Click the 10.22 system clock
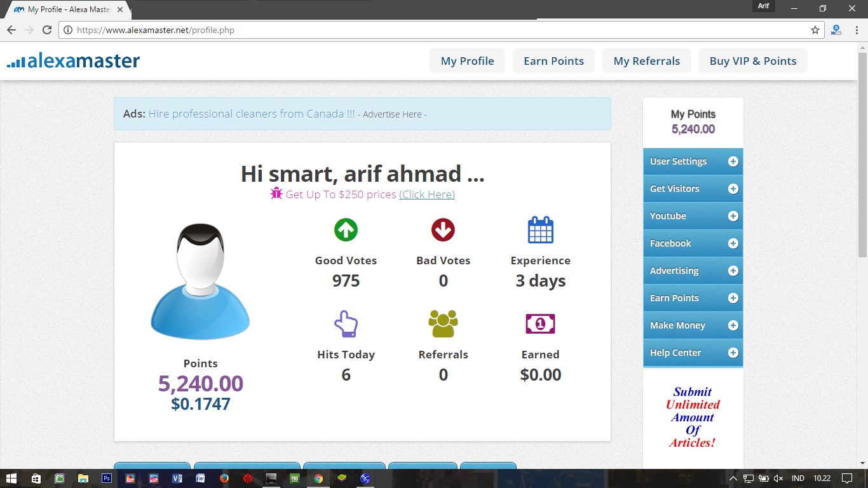This screenshot has width=868, height=488. click(x=822, y=478)
